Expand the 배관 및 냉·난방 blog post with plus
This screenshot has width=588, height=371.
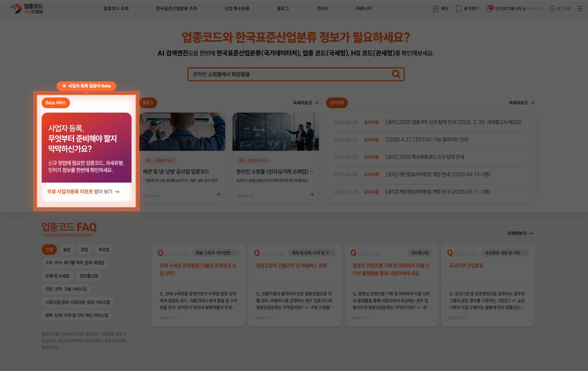click(x=219, y=195)
